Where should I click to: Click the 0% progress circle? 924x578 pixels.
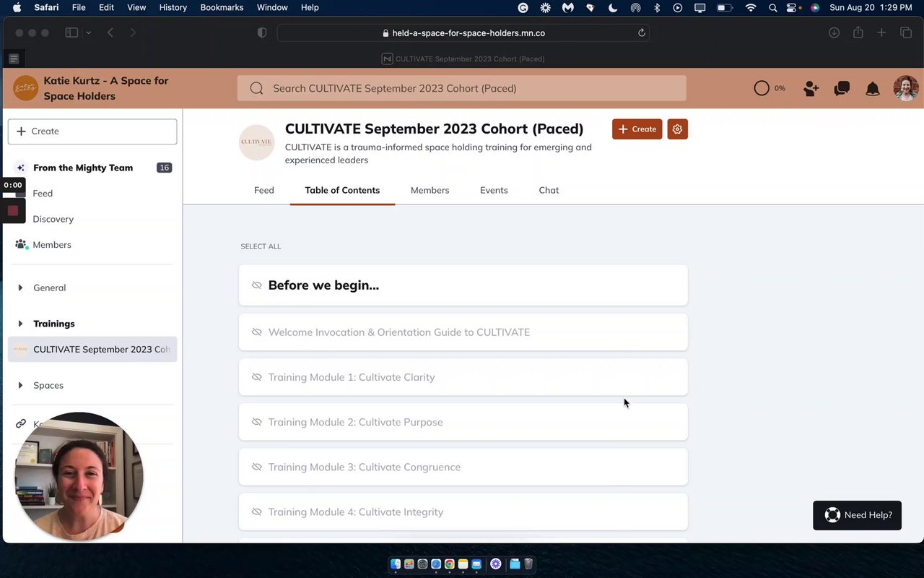(x=762, y=88)
